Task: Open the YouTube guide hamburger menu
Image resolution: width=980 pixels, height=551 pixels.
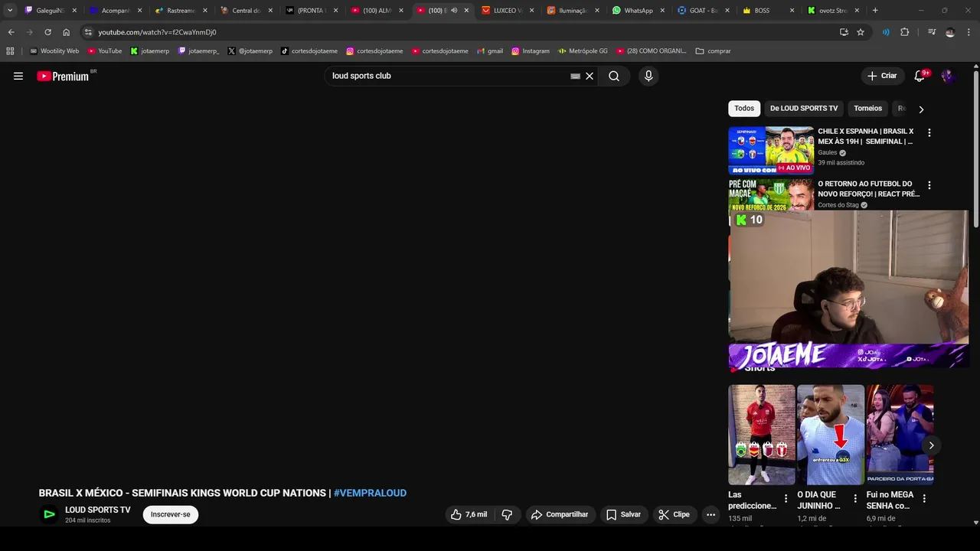Action: [x=18, y=76]
